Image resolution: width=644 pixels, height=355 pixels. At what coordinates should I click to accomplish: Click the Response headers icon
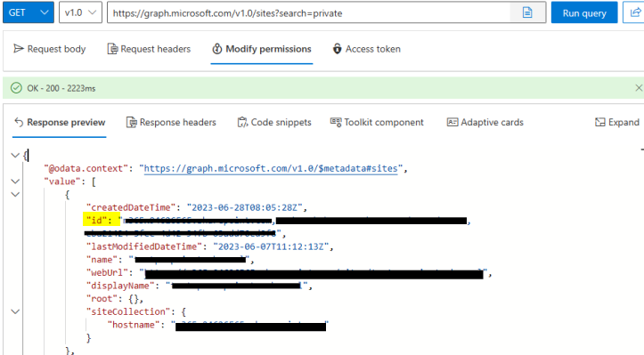[x=131, y=122]
